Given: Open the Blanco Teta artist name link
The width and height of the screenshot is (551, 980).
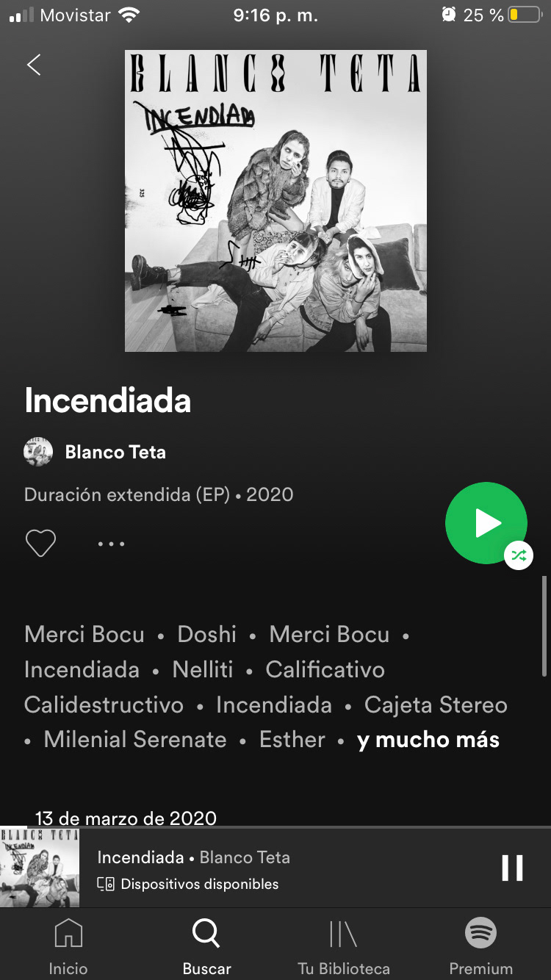Looking at the screenshot, I should 115,452.
